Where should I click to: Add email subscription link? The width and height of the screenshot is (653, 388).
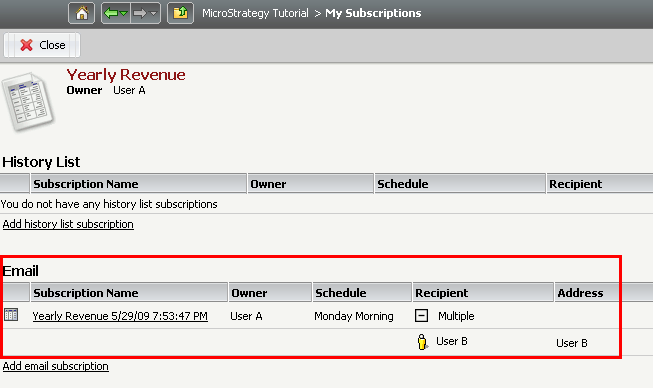pyautogui.click(x=55, y=366)
